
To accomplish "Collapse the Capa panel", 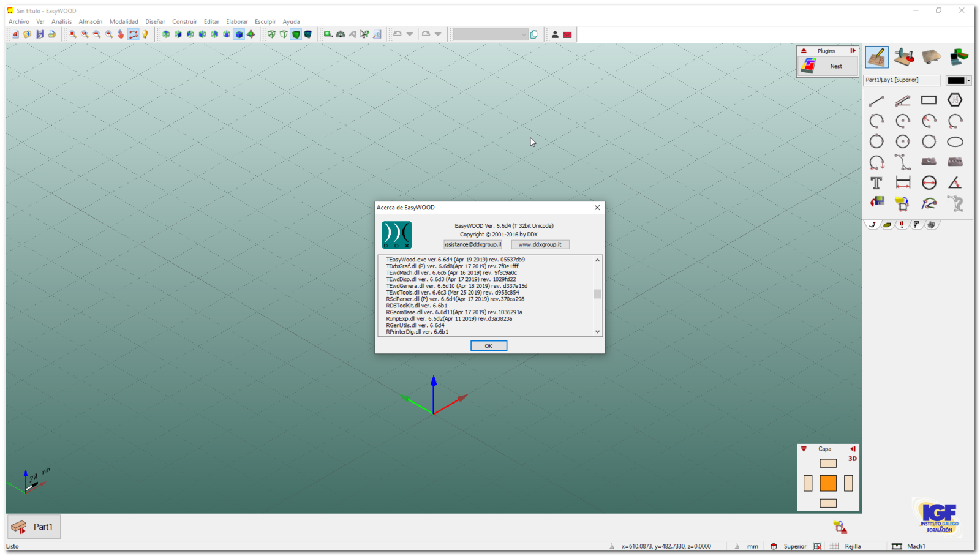I will [804, 449].
